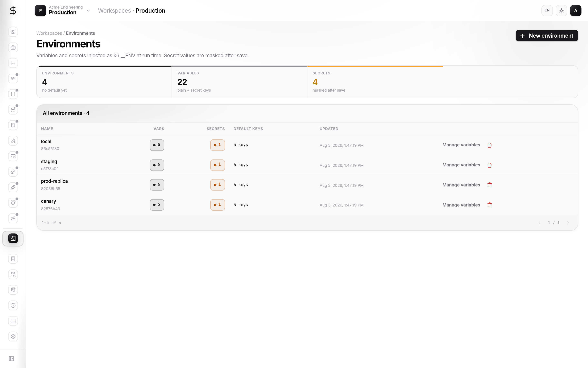Open the scroll document icon in sidebar
The image size is (588, 368).
click(x=13, y=290)
